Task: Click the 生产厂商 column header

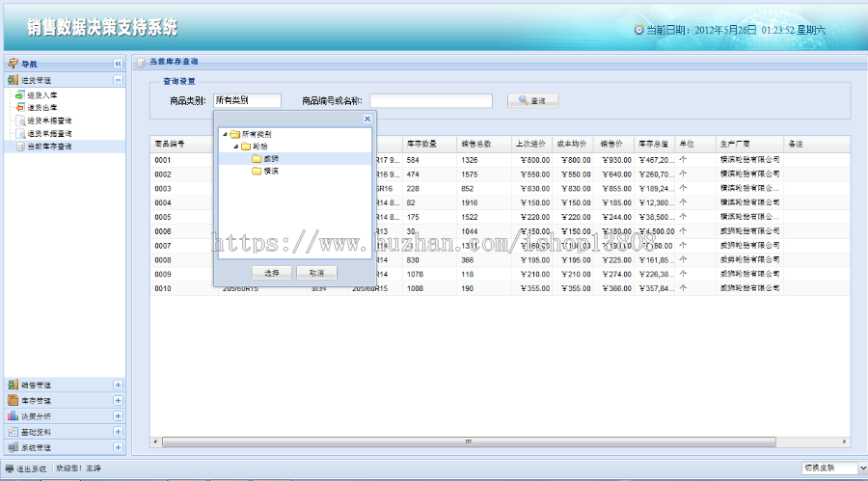Action: click(x=749, y=144)
